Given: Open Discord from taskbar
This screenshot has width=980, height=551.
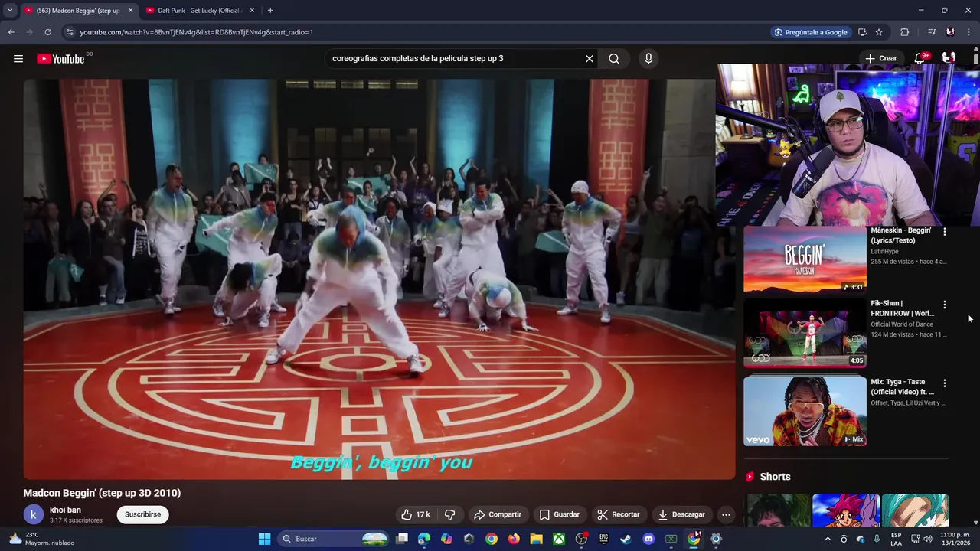Looking at the screenshot, I should coord(648,539).
